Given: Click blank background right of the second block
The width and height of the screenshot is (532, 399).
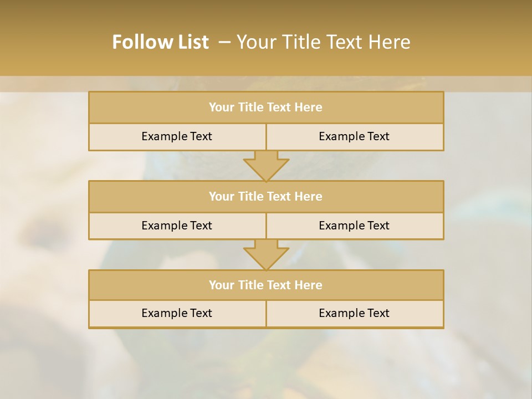Looking at the screenshot, I should 488,211.
